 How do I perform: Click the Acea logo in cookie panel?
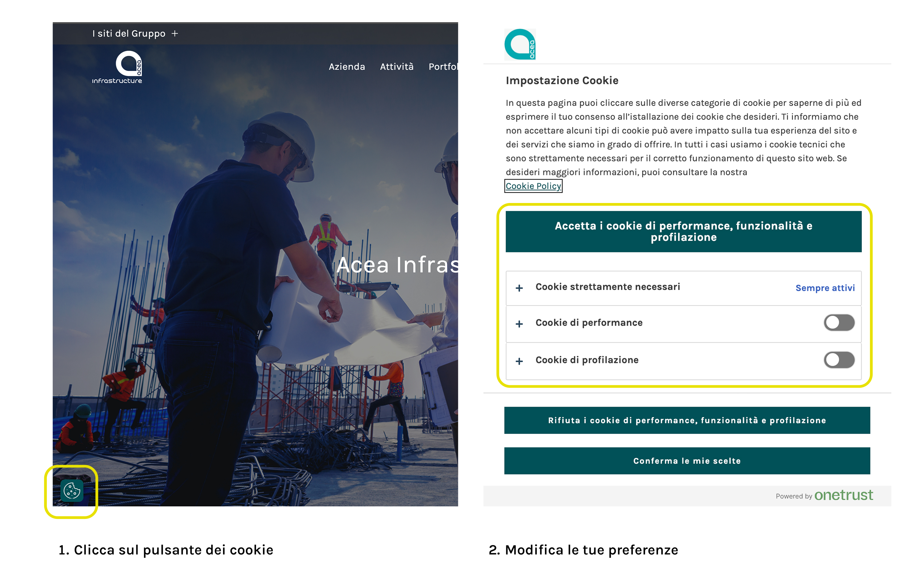click(520, 45)
